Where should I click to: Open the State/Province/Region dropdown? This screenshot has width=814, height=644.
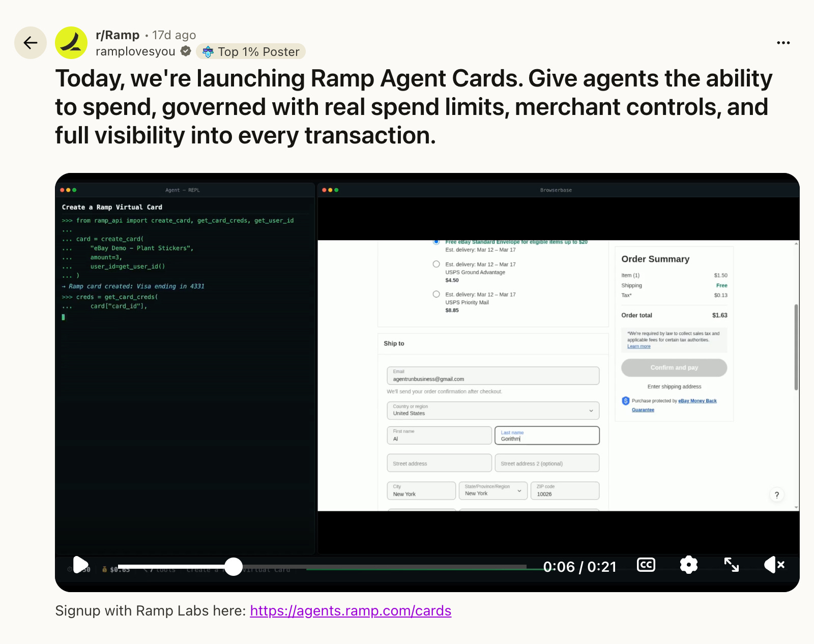click(x=493, y=491)
